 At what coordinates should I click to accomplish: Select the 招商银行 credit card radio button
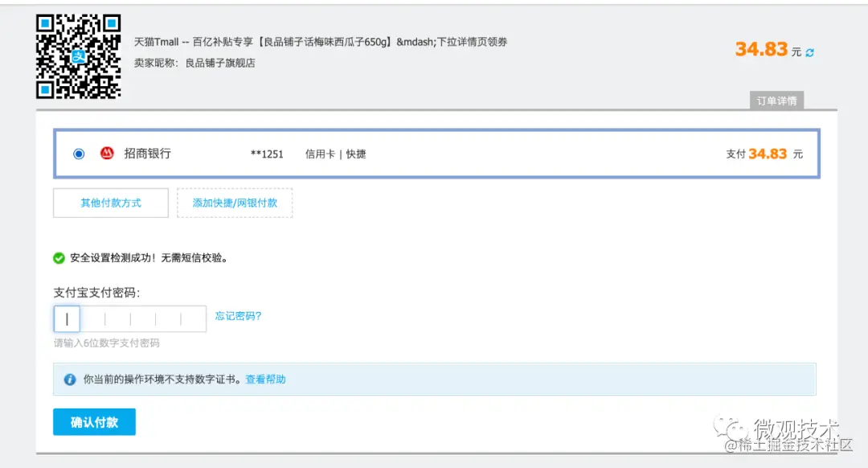click(78, 154)
